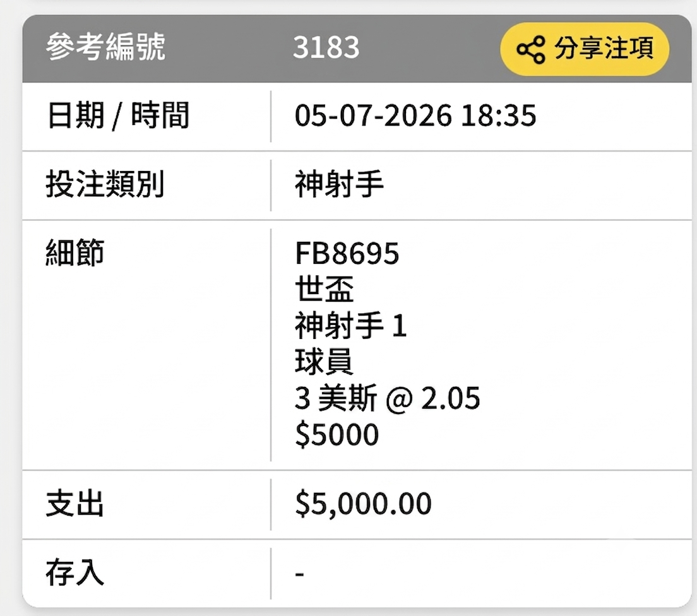
Task: Click the $5000 stake in details
Action: (337, 434)
